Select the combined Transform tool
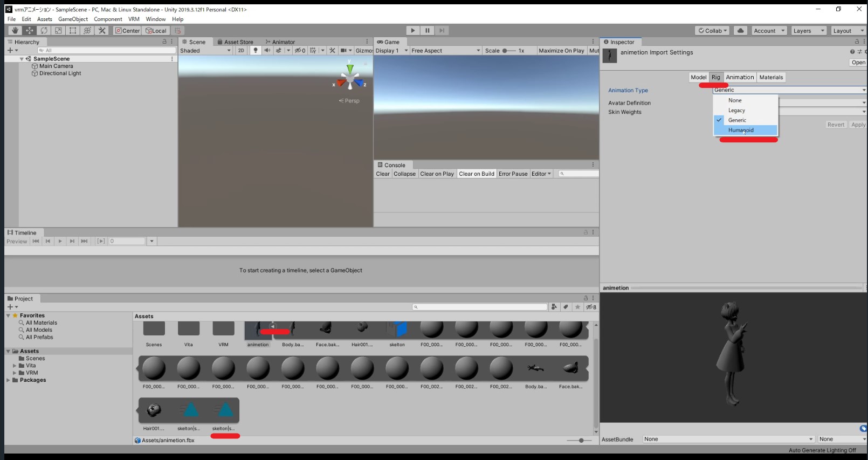The width and height of the screenshot is (868, 460). 87,31
